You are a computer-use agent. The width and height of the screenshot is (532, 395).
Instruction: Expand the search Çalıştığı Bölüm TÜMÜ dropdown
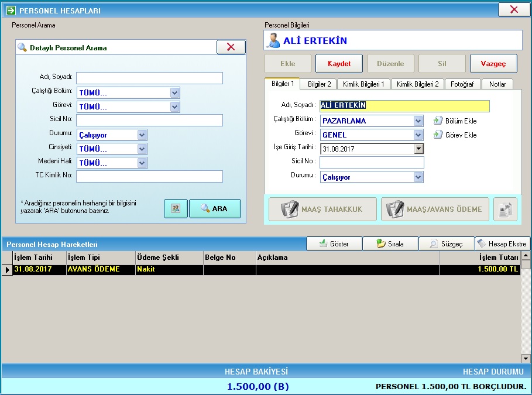175,92
